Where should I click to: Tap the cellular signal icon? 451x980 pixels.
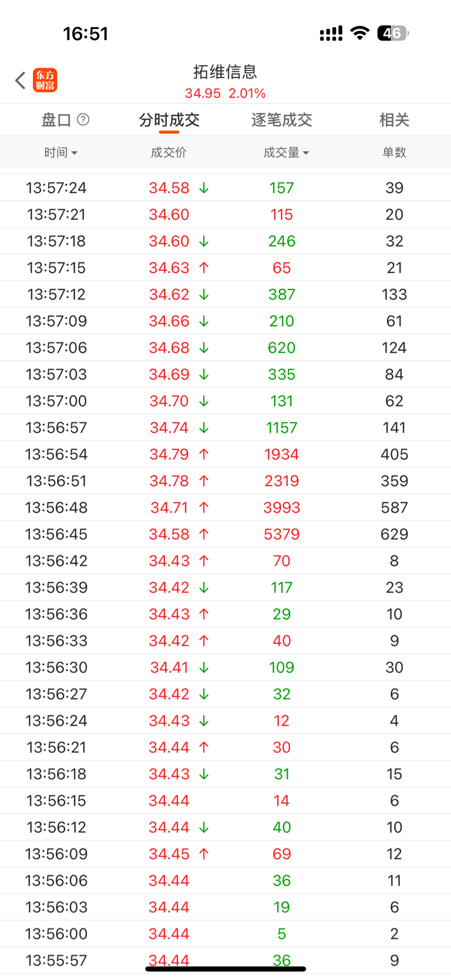point(331,34)
